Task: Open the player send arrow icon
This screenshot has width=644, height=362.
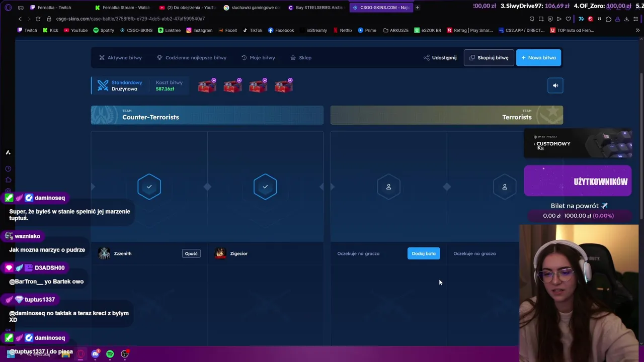Action: (x=559, y=19)
